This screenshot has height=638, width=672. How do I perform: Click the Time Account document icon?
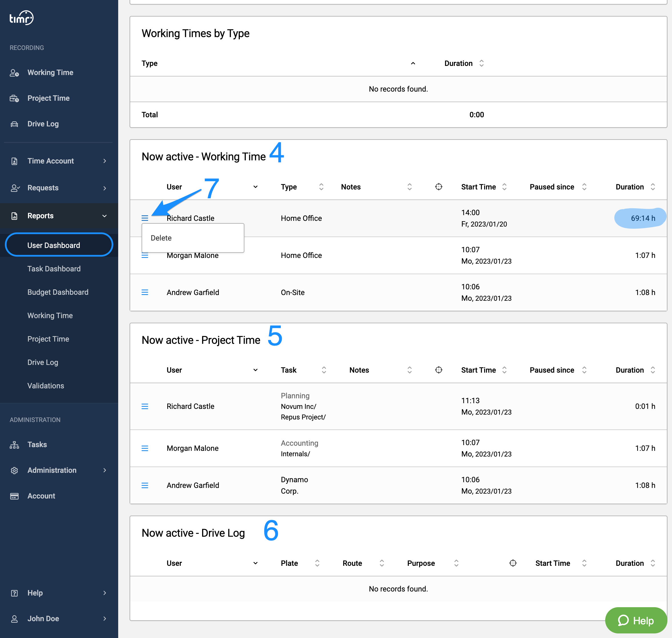[14, 161]
